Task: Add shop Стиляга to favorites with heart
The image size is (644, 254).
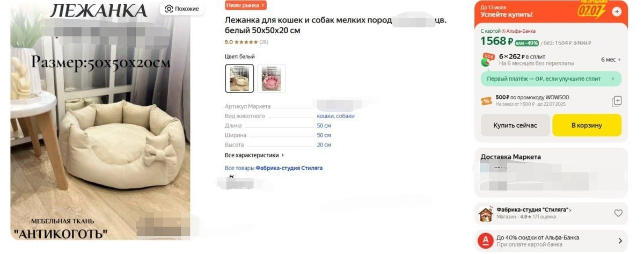Action: tap(618, 213)
